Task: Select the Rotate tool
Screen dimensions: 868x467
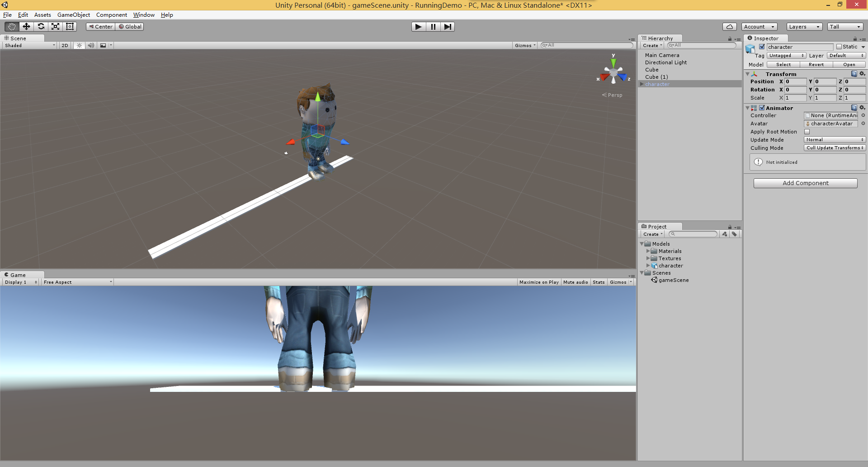Action: click(x=41, y=27)
